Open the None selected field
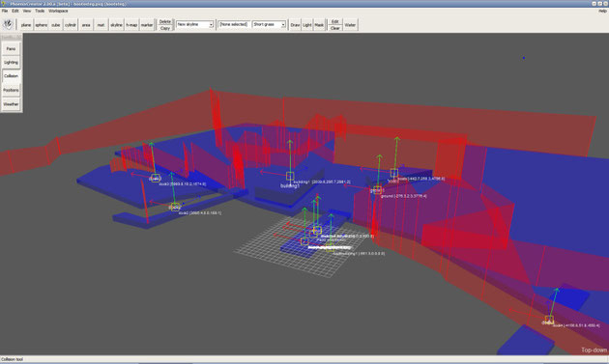 coord(233,24)
